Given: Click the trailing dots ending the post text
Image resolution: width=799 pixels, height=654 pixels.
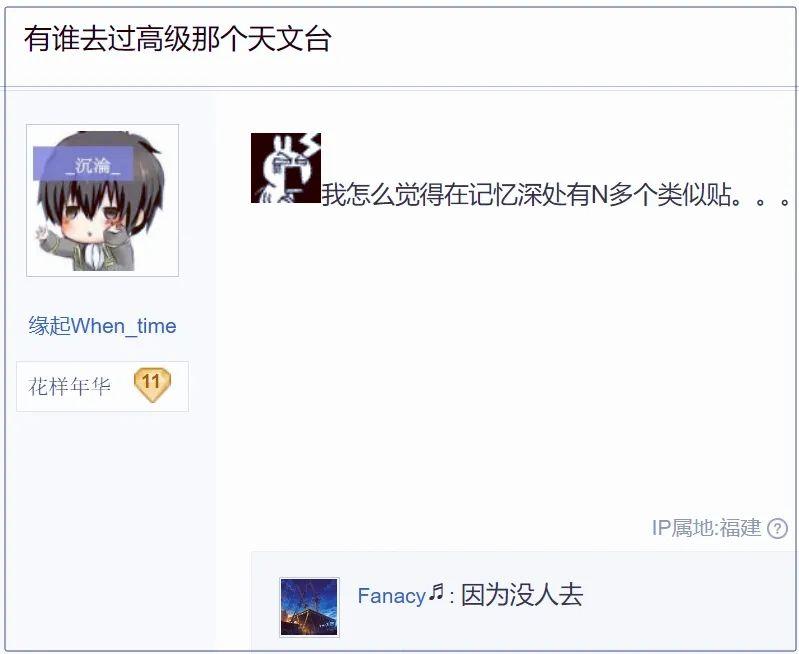Looking at the screenshot, I should (x=761, y=200).
